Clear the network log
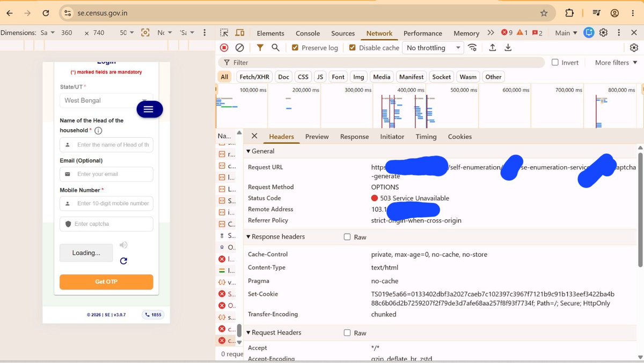 tap(240, 48)
